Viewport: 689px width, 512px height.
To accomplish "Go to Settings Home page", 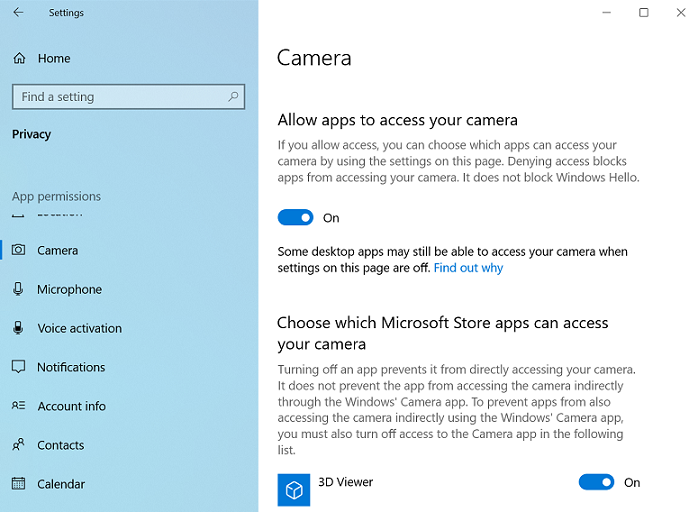I will click(54, 58).
